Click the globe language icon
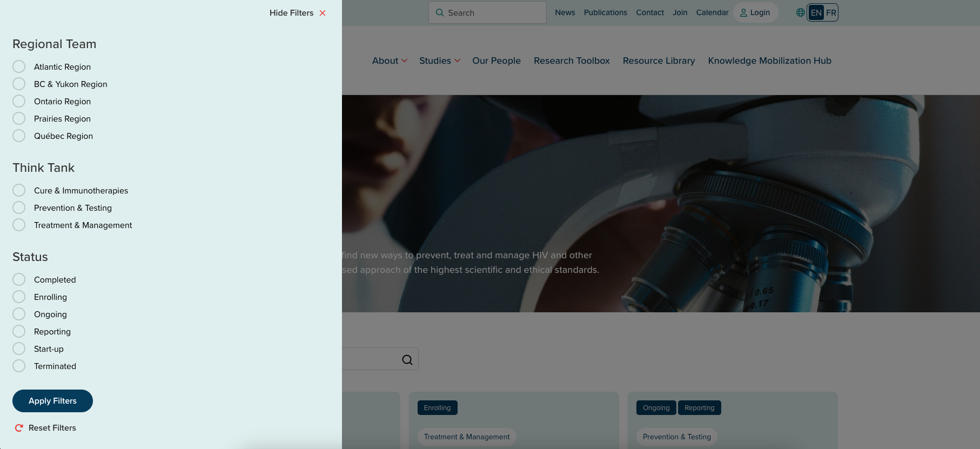Screen dimensions: 980x449 [x=800, y=12]
